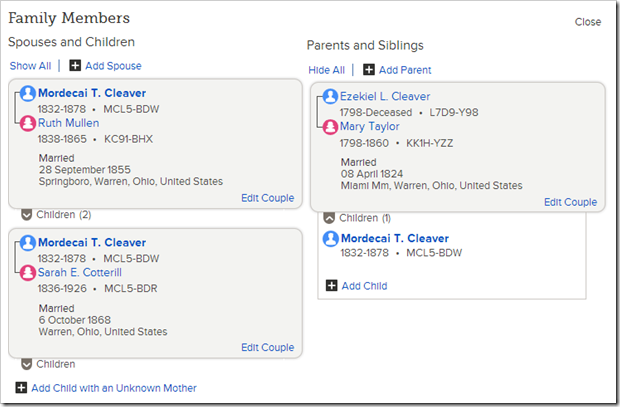620x407 pixels.
Task: Select Mordecai T. Cleaver in the children list
Action: pyautogui.click(x=394, y=239)
